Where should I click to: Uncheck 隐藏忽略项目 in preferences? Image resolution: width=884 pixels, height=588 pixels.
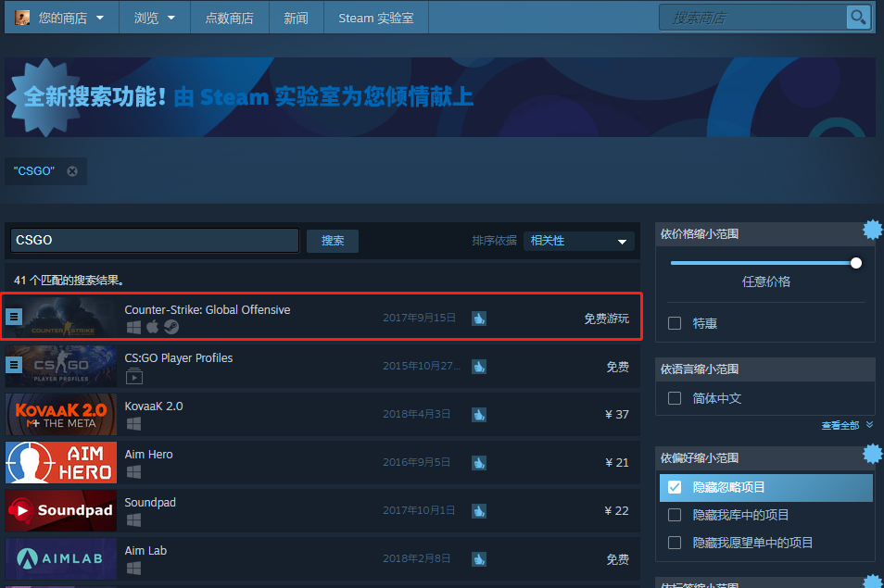(675, 487)
